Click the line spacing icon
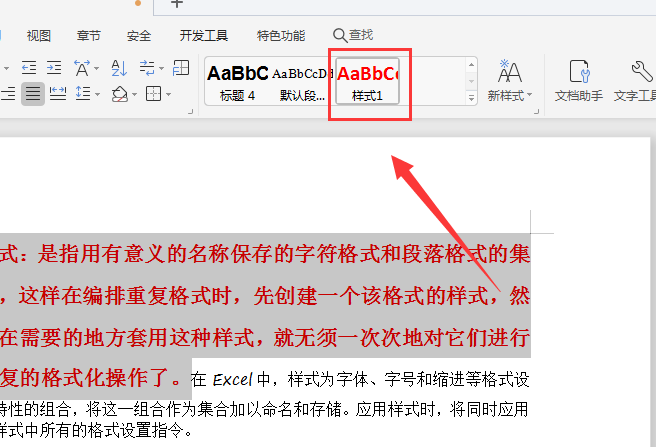The height and width of the screenshot is (447, 656). click(84, 94)
